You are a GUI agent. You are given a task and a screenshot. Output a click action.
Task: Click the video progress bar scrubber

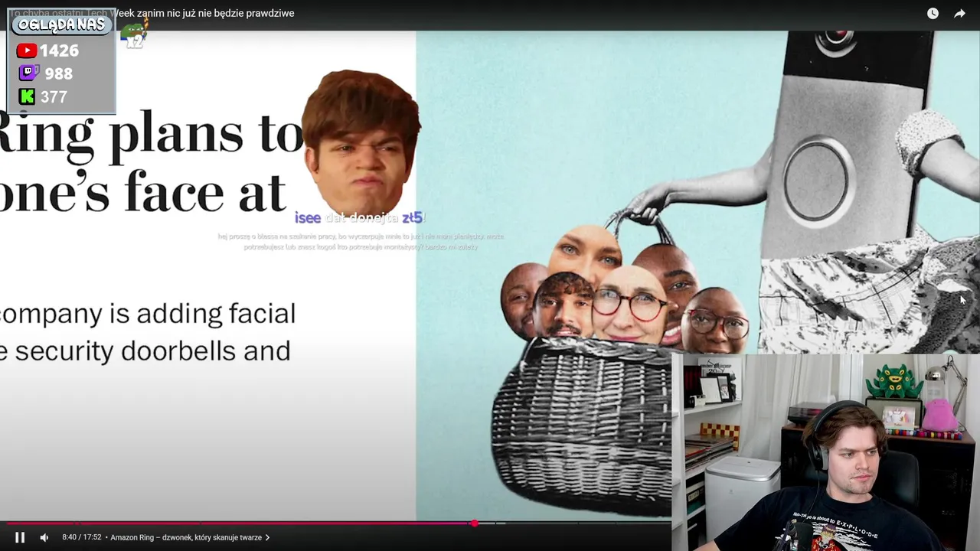pyautogui.click(x=475, y=523)
